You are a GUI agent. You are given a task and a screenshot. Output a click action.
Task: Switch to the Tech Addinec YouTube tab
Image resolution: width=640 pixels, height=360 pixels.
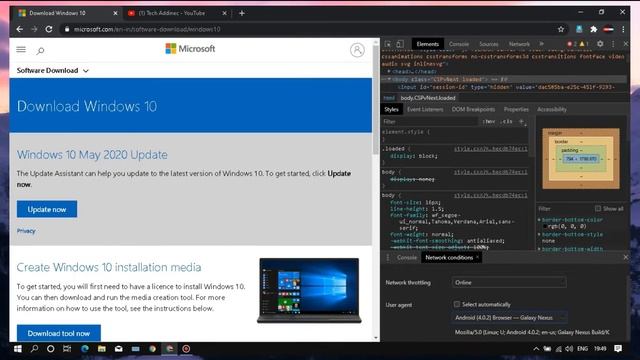(x=178, y=13)
